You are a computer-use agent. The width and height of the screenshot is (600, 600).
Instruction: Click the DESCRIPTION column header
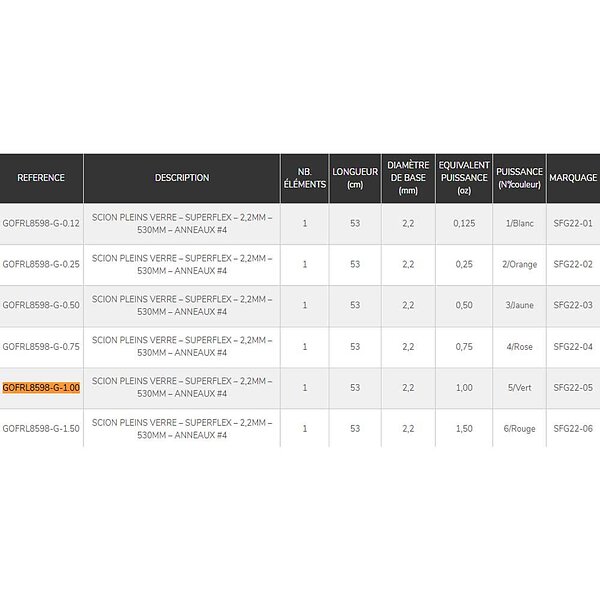tap(182, 178)
